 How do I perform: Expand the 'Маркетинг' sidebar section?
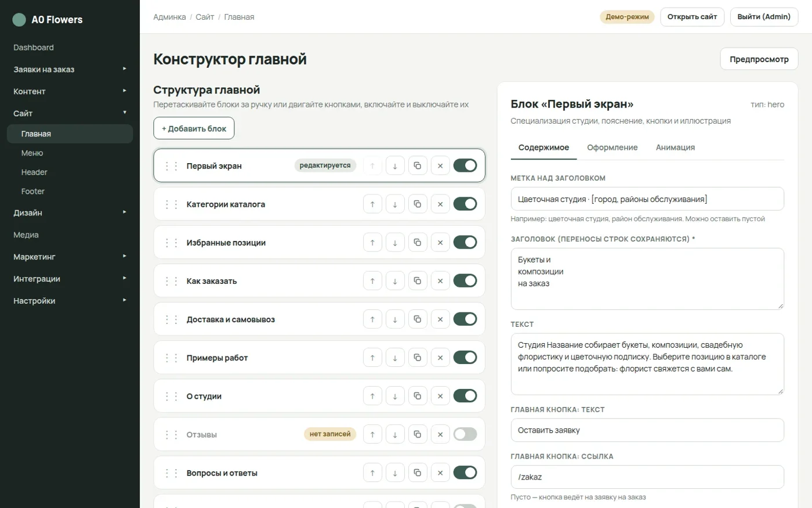coord(70,257)
